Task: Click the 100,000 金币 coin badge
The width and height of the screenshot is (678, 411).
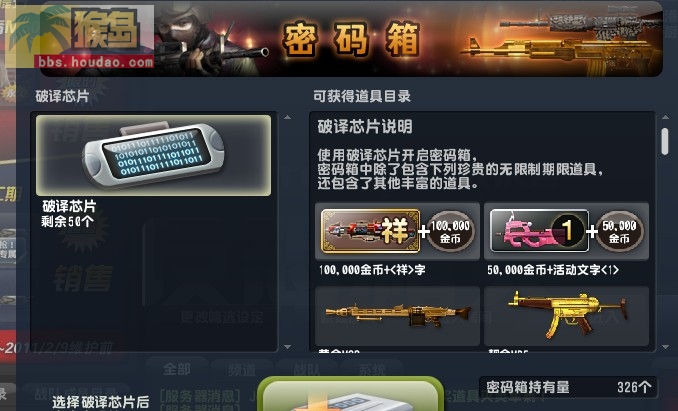Action: point(451,231)
